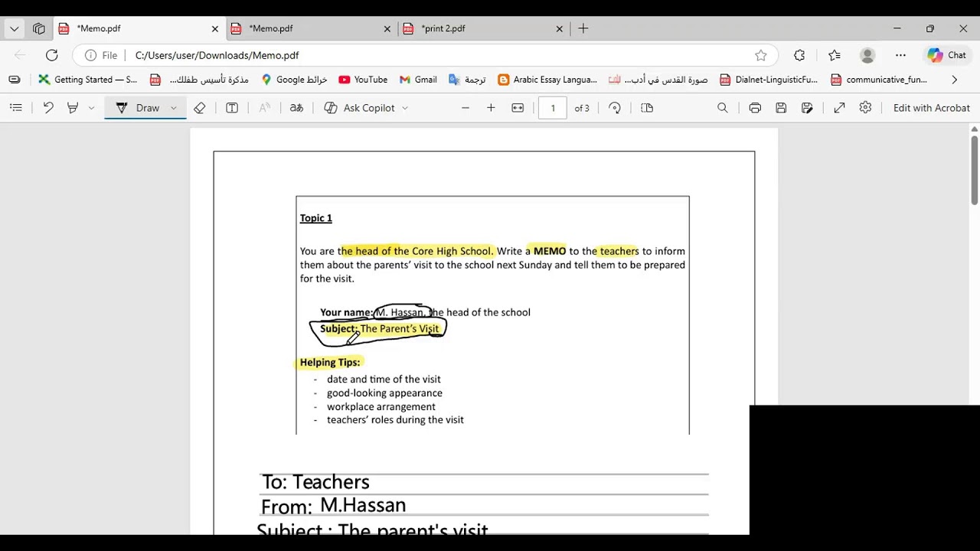Show more bookmarks with the overflow chevron
980x551 pixels.
[954, 80]
